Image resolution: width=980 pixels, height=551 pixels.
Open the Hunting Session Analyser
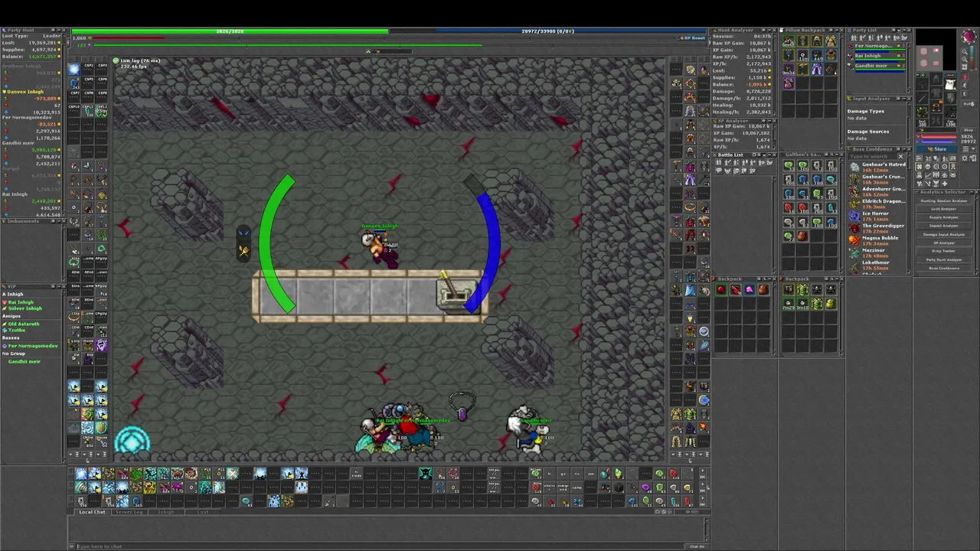click(943, 201)
